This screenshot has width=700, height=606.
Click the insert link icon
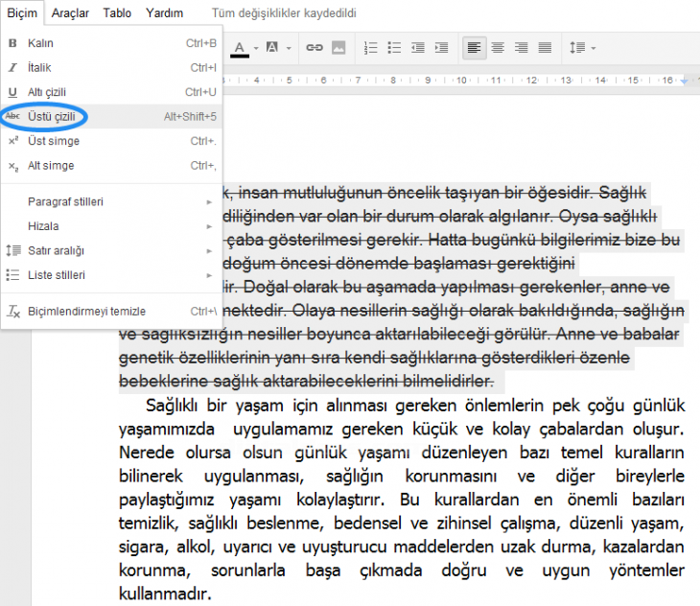point(314,47)
